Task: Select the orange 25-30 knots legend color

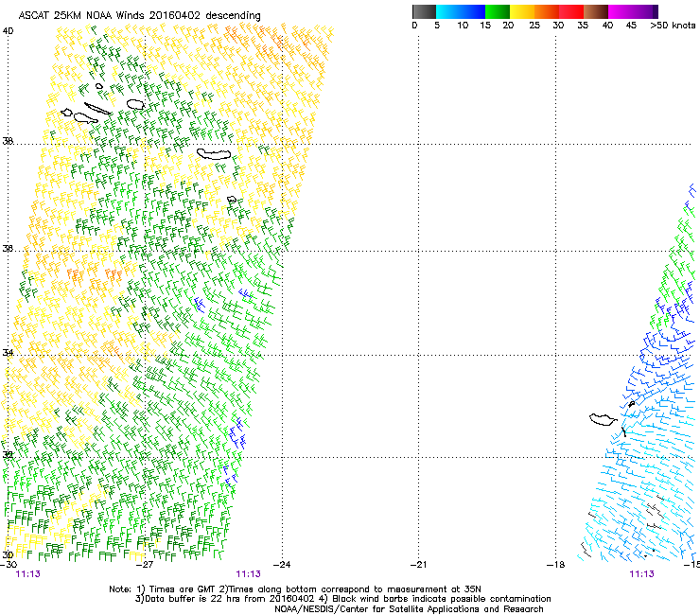Action: [x=547, y=11]
